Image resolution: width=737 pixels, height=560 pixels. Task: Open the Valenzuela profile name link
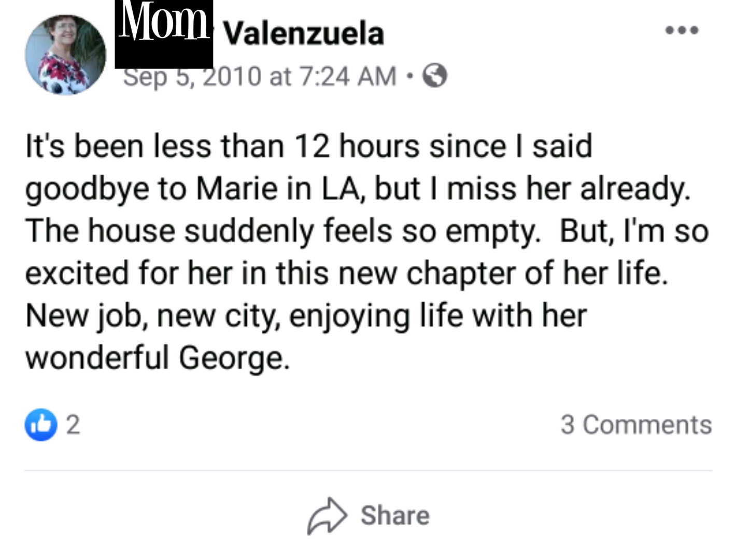pos(304,34)
